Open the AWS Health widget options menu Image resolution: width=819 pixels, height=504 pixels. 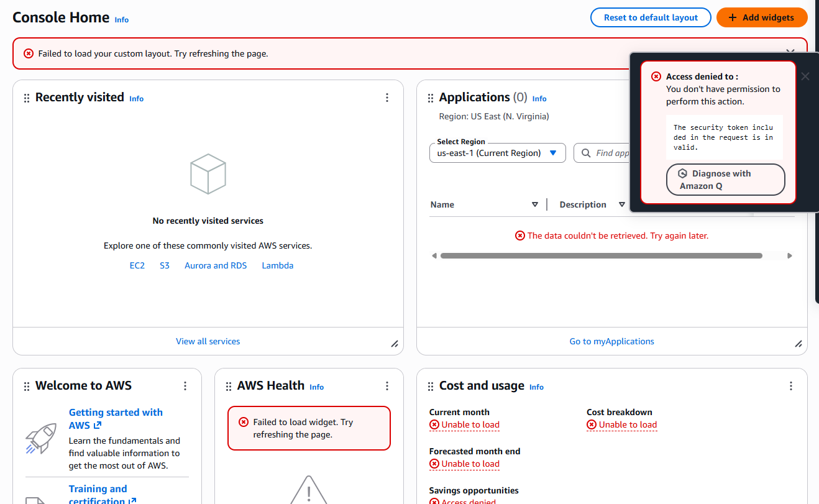click(x=387, y=386)
